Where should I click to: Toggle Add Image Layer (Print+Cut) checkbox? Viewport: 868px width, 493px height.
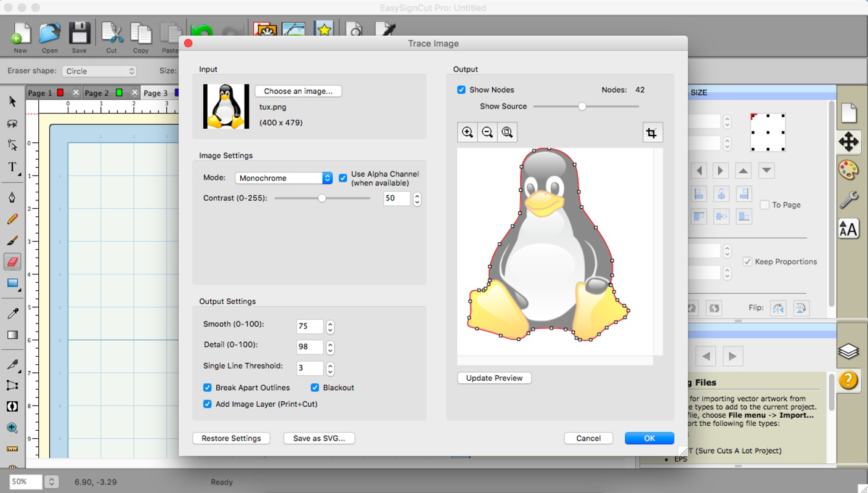coord(208,404)
